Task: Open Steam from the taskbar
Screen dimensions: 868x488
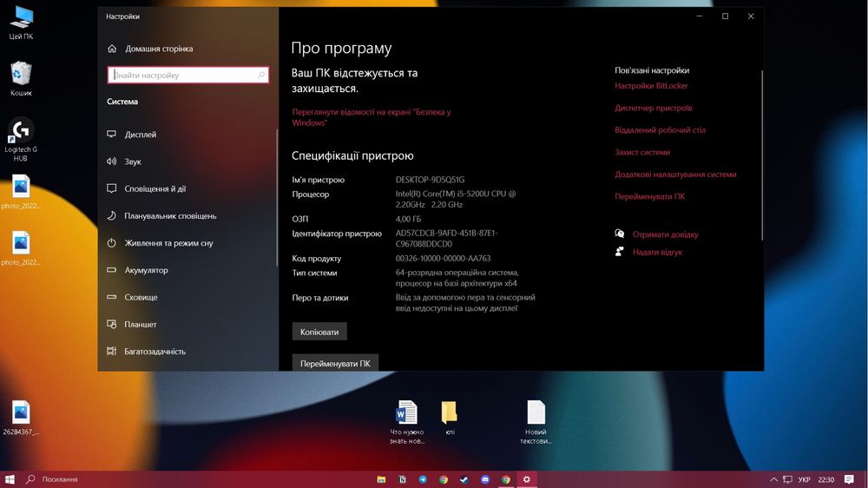Action: click(x=464, y=479)
